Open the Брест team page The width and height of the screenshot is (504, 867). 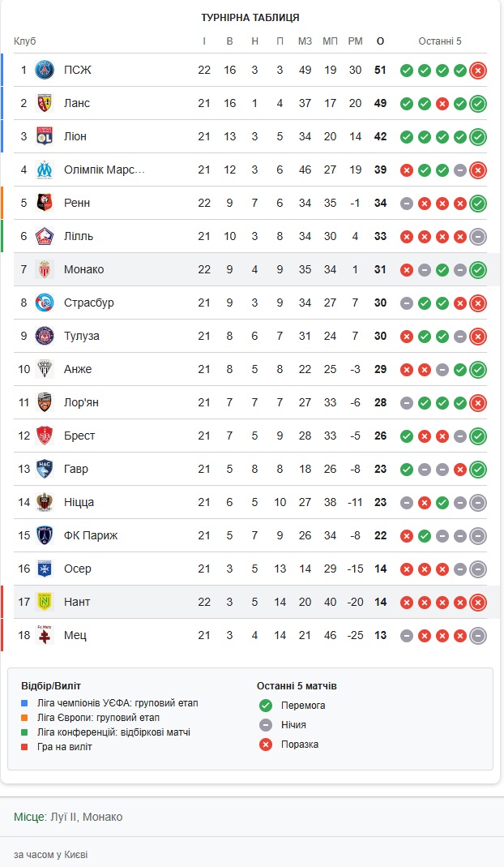[x=79, y=436]
